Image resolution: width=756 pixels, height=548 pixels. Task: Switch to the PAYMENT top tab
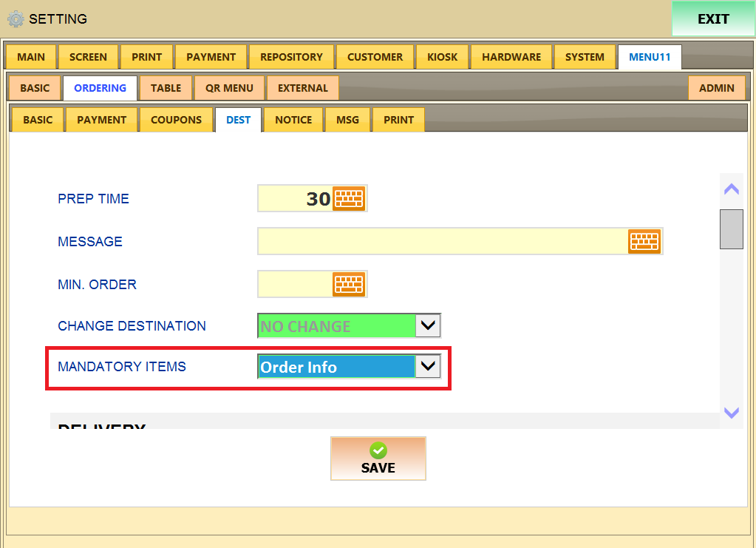(211, 57)
